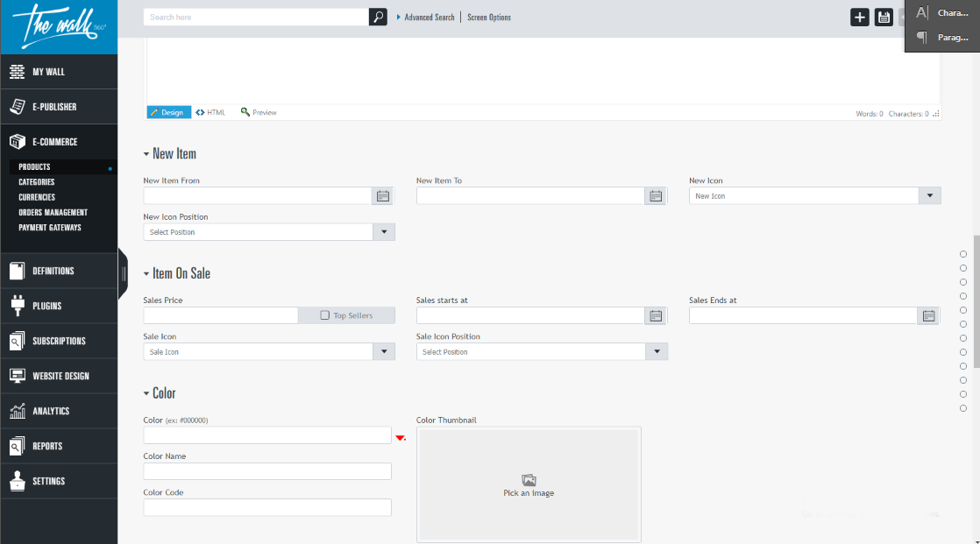The width and height of the screenshot is (980, 544).
Task: Open calendar for Sales starts at
Action: pos(656,315)
